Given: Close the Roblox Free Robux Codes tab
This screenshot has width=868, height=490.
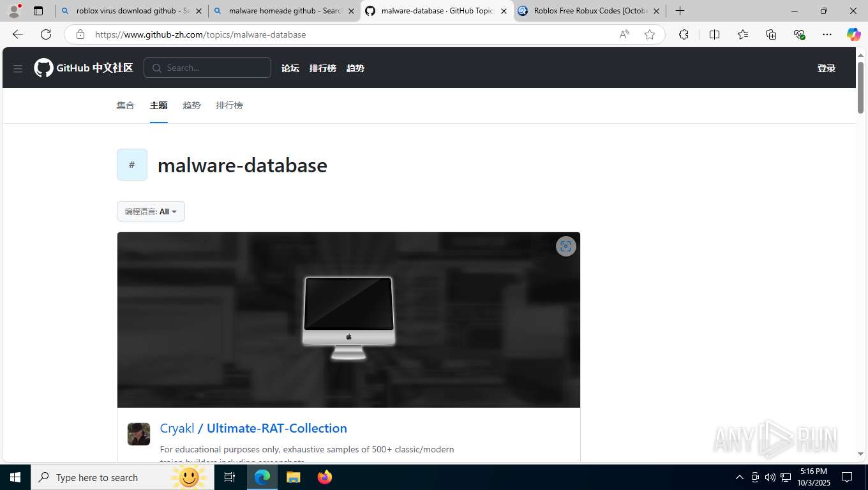Looking at the screenshot, I should [656, 11].
